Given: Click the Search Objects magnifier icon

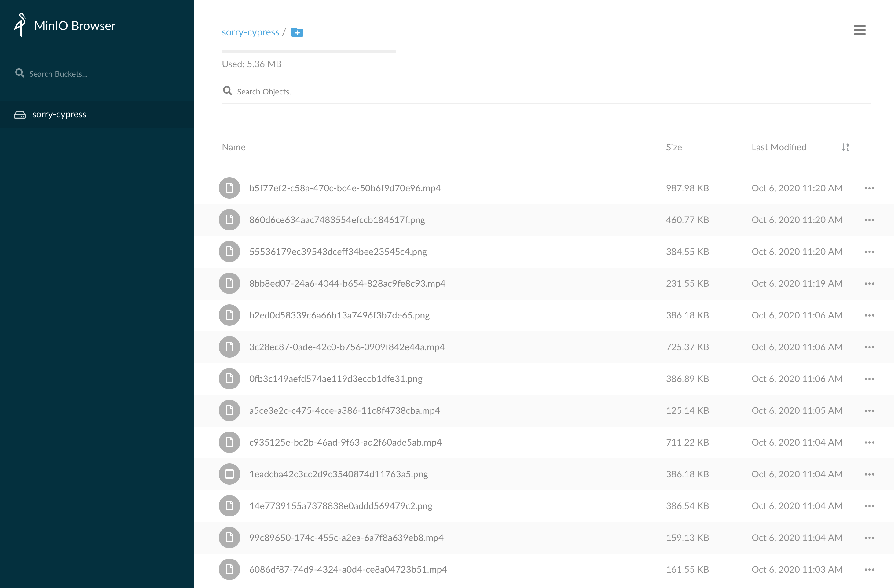Looking at the screenshot, I should click(x=228, y=90).
